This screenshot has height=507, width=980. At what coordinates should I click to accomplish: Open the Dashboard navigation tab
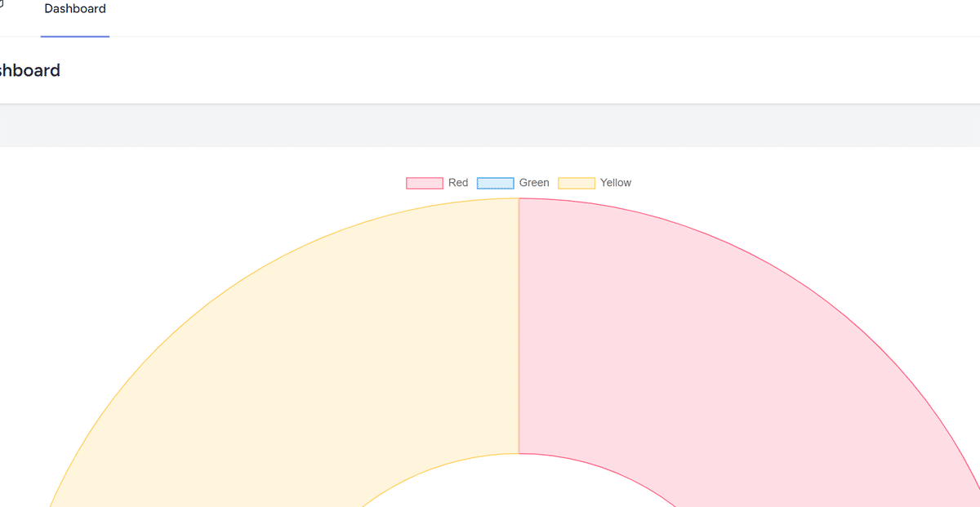coord(75,10)
